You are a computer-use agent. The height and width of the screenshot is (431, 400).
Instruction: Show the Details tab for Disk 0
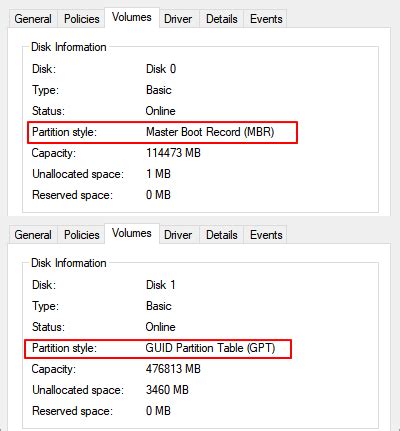click(x=222, y=19)
